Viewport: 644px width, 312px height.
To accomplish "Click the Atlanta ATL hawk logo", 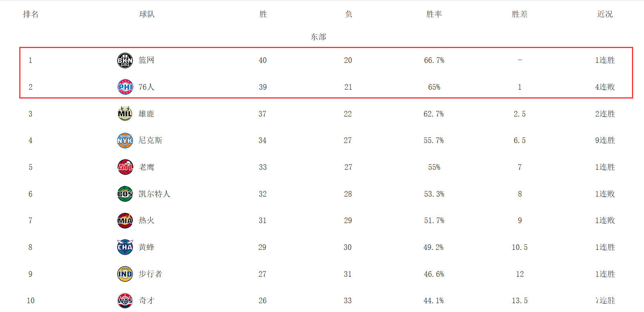I will [x=125, y=167].
